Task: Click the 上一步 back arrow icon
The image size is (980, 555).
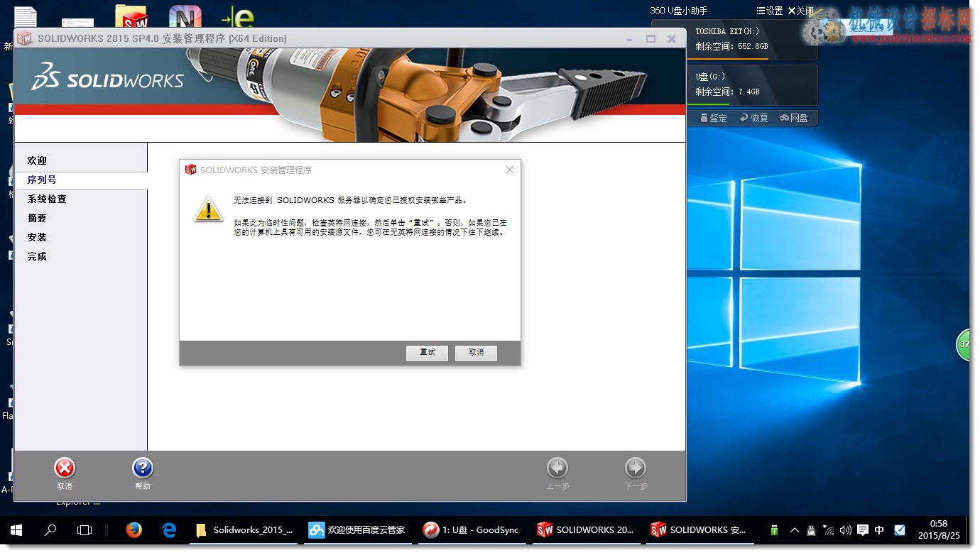Action: tap(557, 468)
